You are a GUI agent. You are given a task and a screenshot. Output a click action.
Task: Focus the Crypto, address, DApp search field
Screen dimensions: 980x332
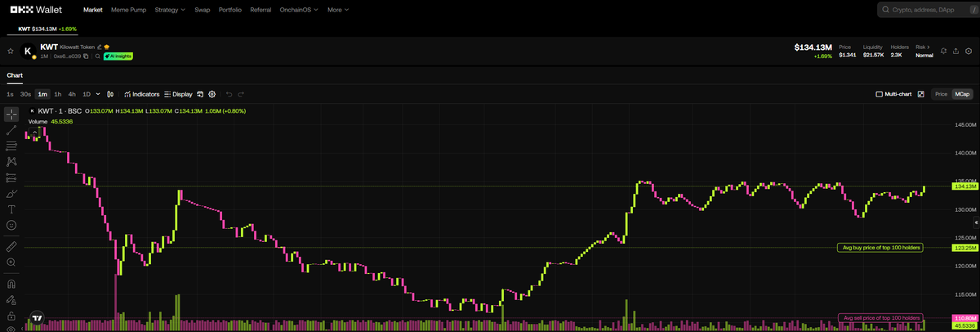tap(928, 10)
